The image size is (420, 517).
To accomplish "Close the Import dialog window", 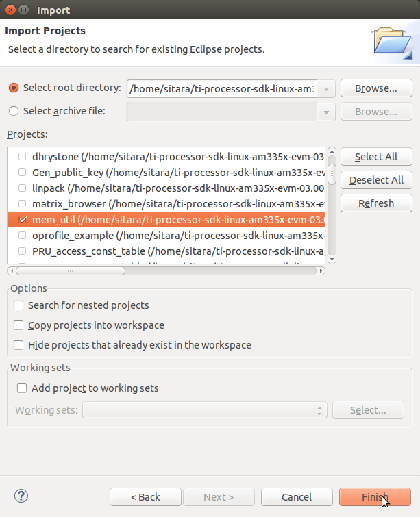I will pyautogui.click(x=10, y=10).
